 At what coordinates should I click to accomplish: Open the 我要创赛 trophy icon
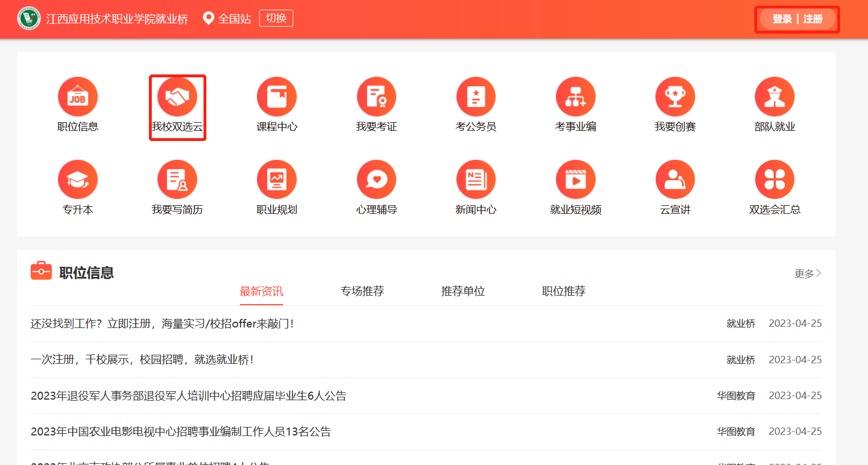(675, 97)
